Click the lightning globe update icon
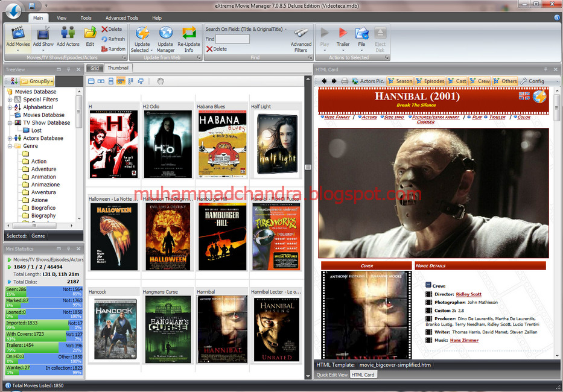Image resolution: width=563 pixels, height=392 pixels. click(539, 96)
